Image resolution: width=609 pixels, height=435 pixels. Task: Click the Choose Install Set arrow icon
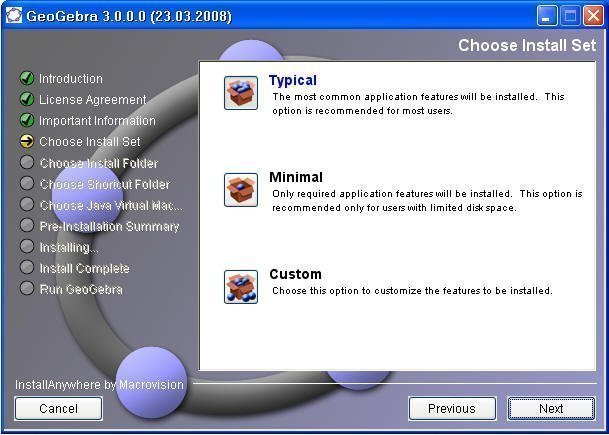[x=27, y=141]
